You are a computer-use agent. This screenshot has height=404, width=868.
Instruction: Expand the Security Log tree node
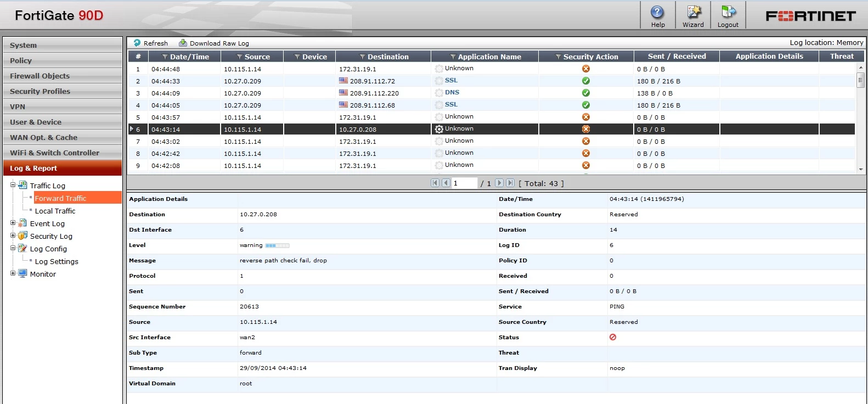point(13,235)
